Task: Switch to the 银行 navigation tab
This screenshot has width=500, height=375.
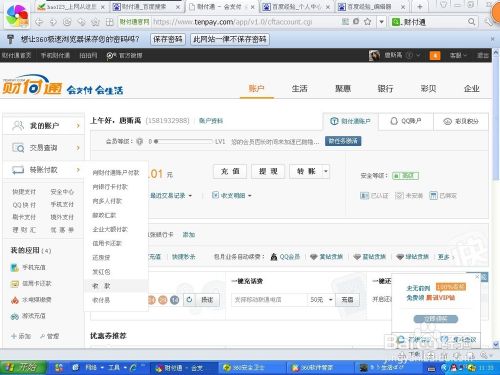Action: coord(385,89)
